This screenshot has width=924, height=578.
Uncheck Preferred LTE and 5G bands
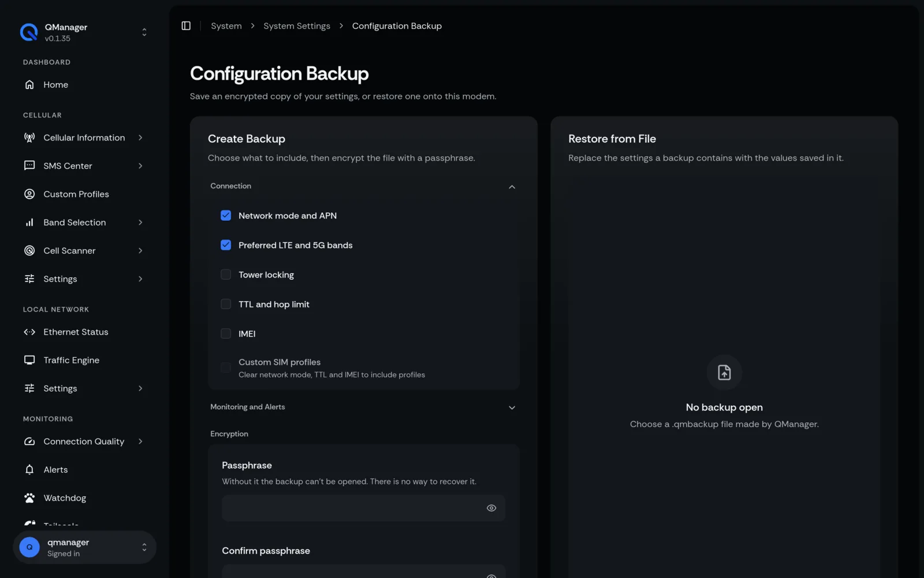(226, 245)
